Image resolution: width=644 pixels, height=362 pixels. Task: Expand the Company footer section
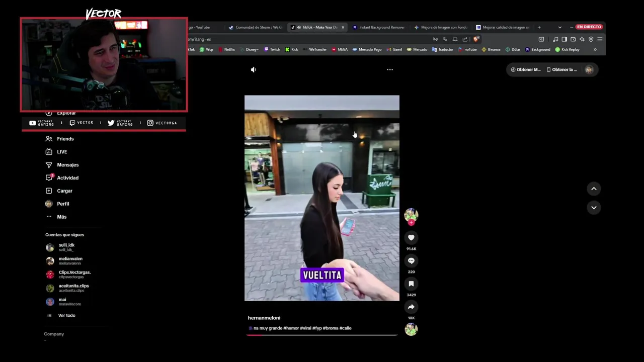tap(54, 334)
